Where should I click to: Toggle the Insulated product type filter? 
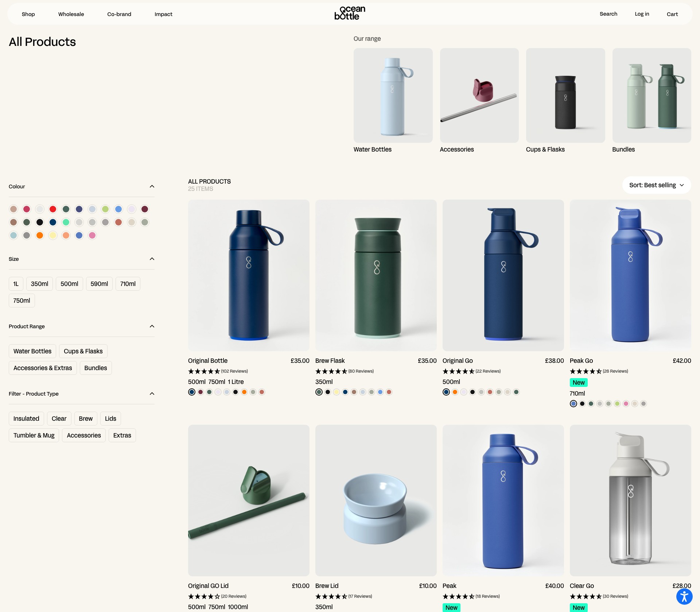tap(26, 419)
